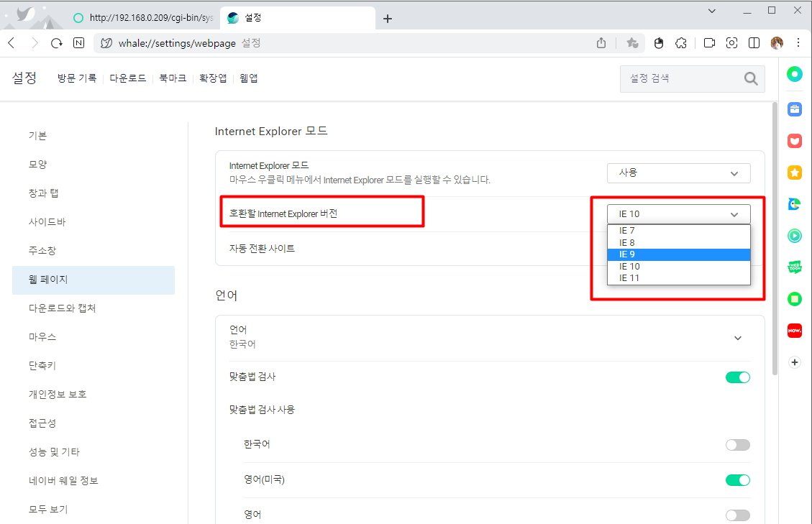Open the user profile avatar

[x=777, y=43]
